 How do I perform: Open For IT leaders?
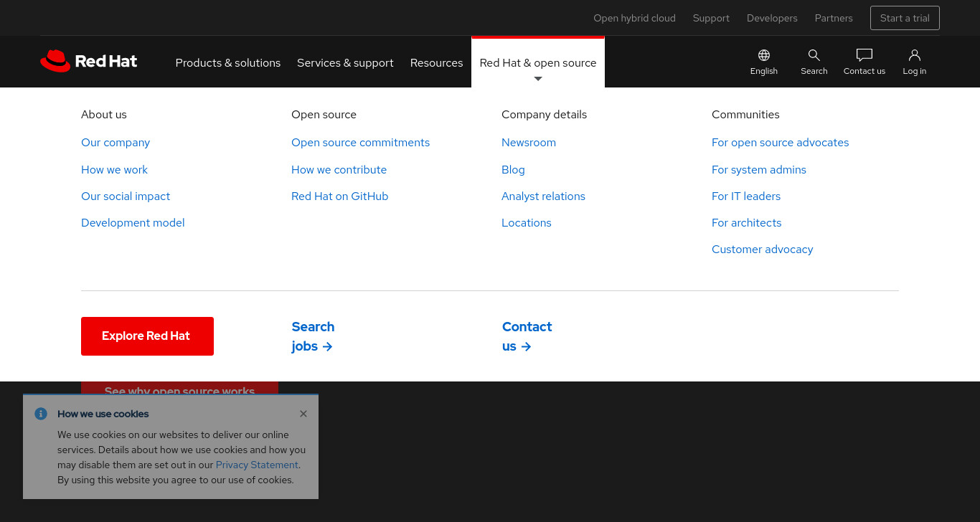click(746, 196)
